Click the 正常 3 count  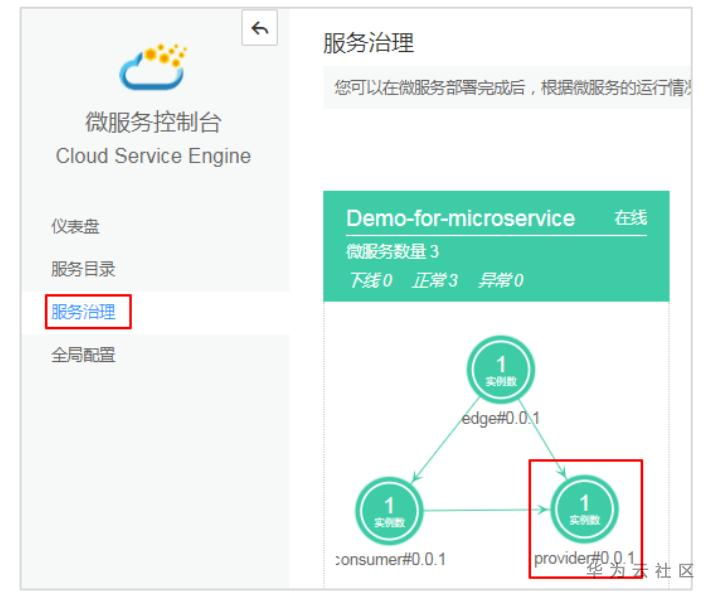435,280
